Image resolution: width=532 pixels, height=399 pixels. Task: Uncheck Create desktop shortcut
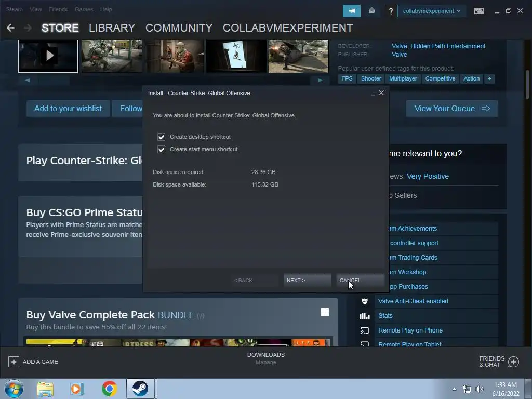tap(161, 137)
